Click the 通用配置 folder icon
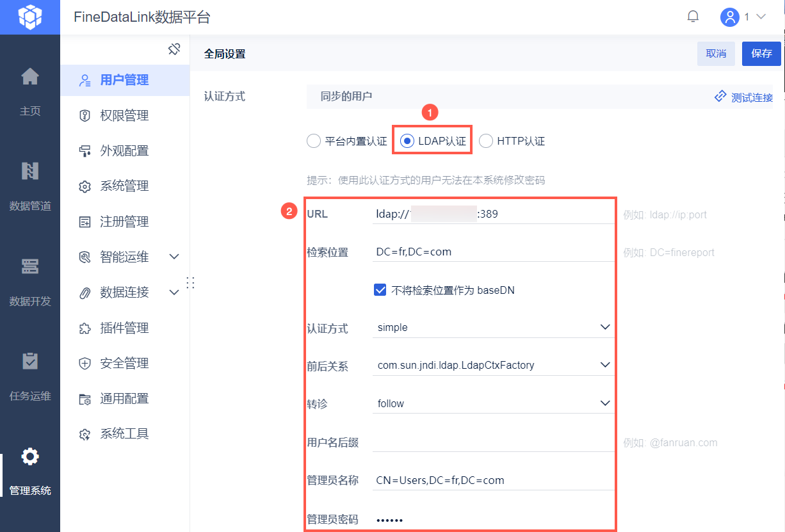Image resolution: width=785 pixels, height=532 pixels. 85,399
